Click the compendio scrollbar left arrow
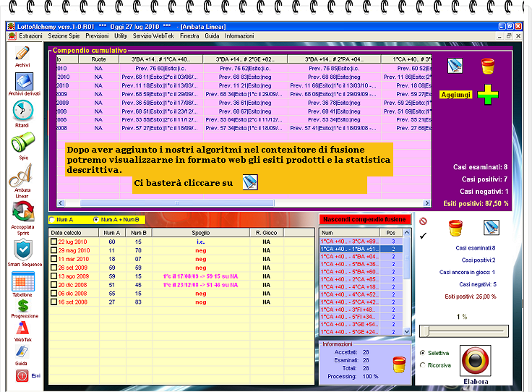Image resolution: width=532 pixels, height=392 pixels. [61, 203]
